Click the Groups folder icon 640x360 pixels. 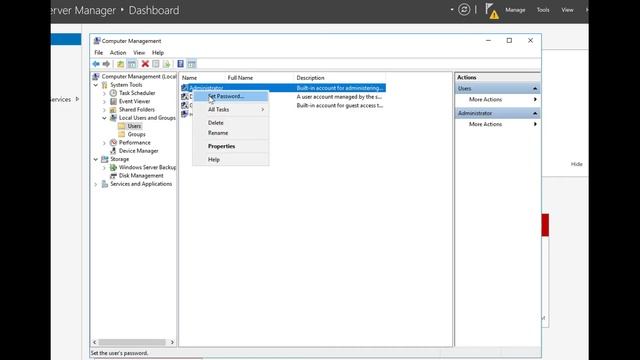[x=122, y=134]
